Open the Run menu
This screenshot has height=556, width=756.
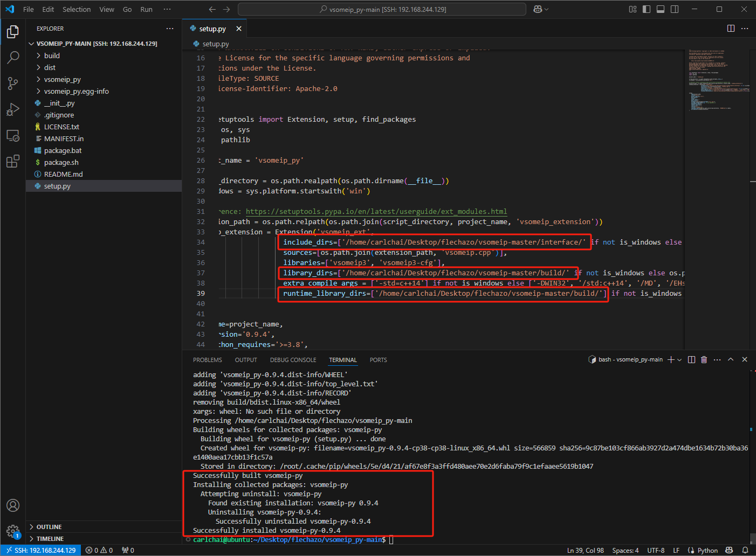click(146, 9)
